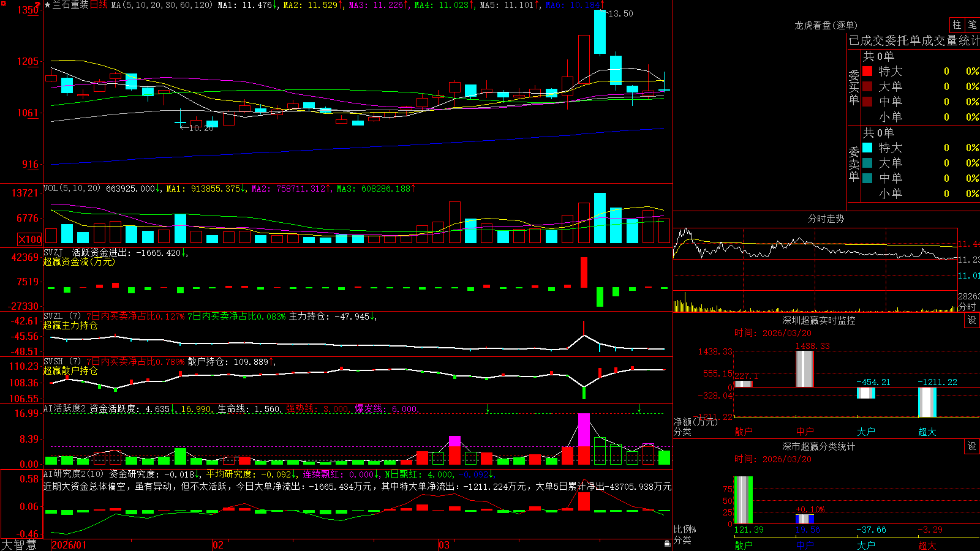Click the tall magenta AI活跃度 bar
980x551 pixels.
tap(584, 430)
